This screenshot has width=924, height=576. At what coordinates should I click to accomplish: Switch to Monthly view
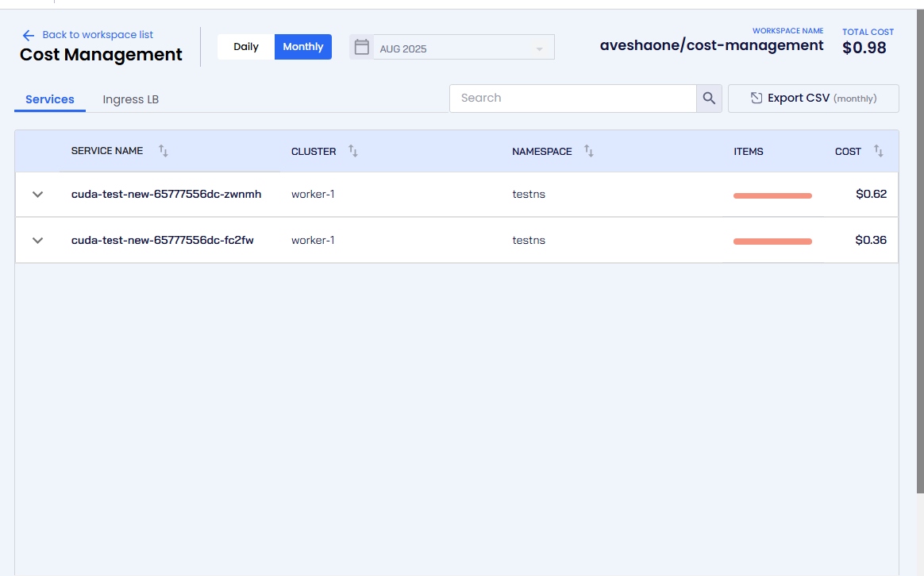(302, 47)
